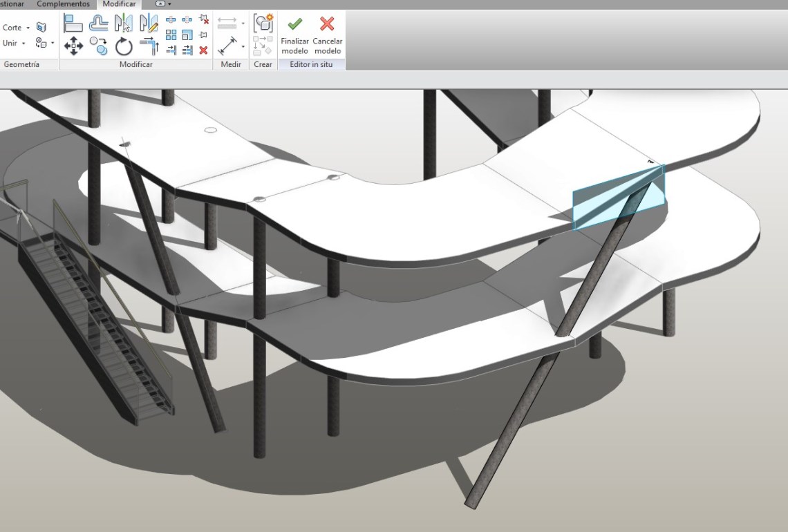Screen dimensions: 788x532
Task: Click Cancelar modelo button
Action: 327,35
